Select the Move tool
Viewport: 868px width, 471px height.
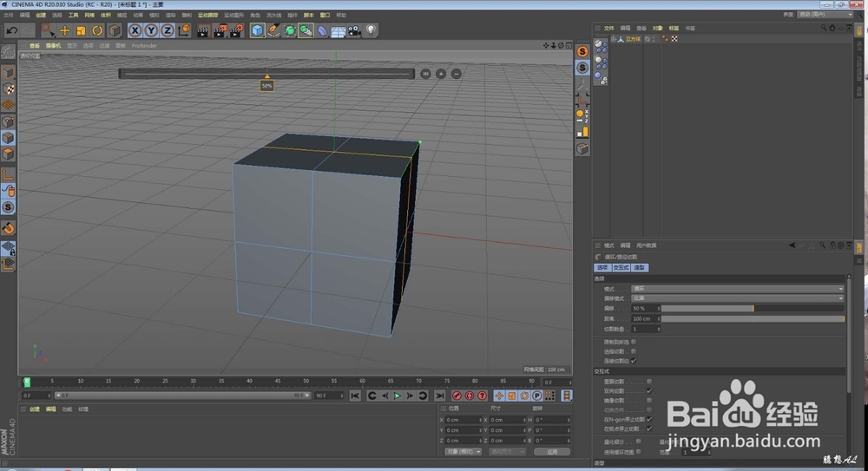tap(65, 30)
